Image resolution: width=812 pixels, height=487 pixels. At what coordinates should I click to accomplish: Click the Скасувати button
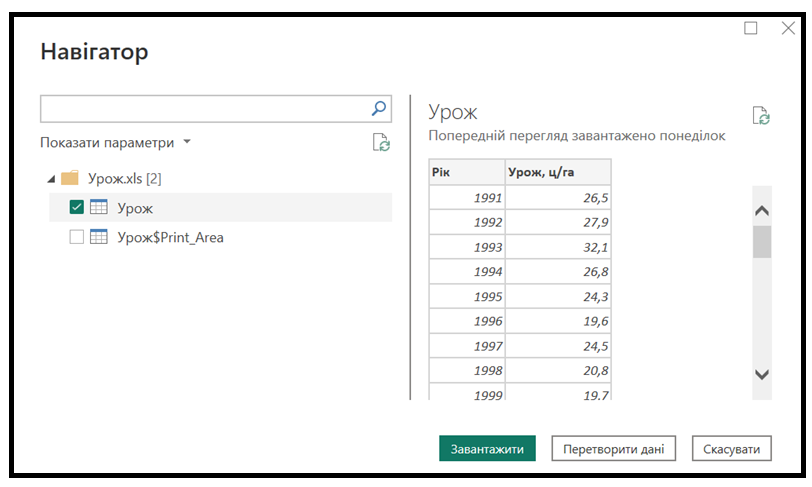(x=732, y=449)
